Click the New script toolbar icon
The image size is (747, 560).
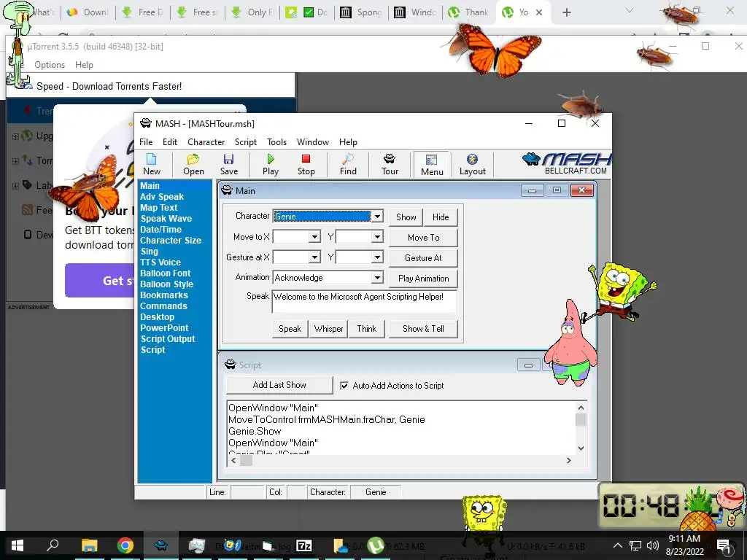point(152,164)
